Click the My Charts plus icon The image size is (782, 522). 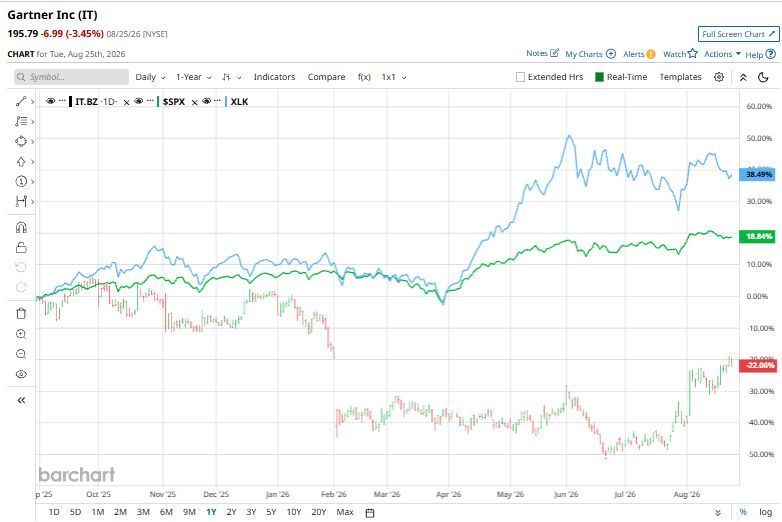pos(610,54)
